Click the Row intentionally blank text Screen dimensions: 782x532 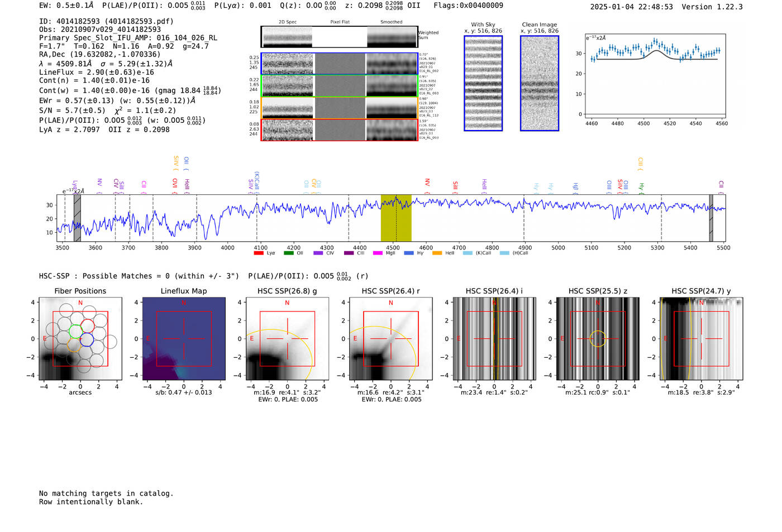click(x=91, y=502)
